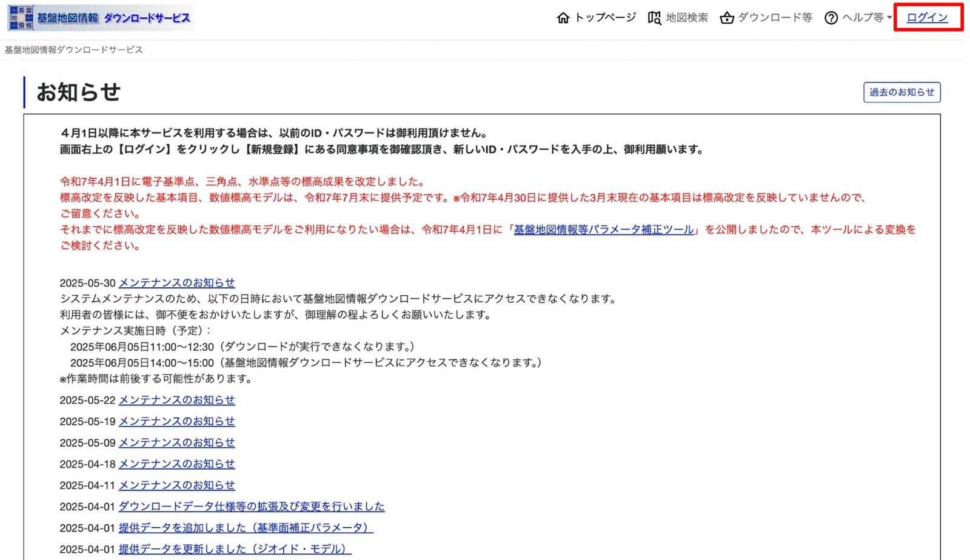The height and width of the screenshot is (560, 970).
Task: Click the 令和7年4月1日に電子基準点 red notice line
Action: pos(243,182)
